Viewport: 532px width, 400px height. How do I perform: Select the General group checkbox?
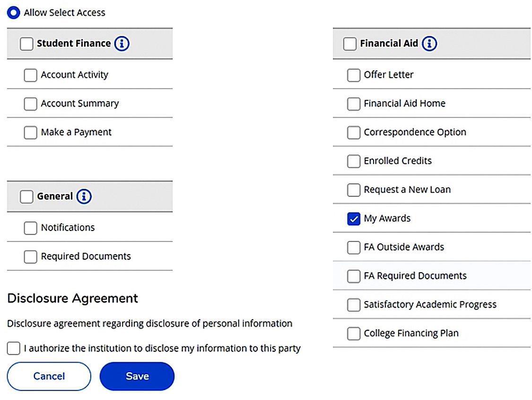point(26,196)
